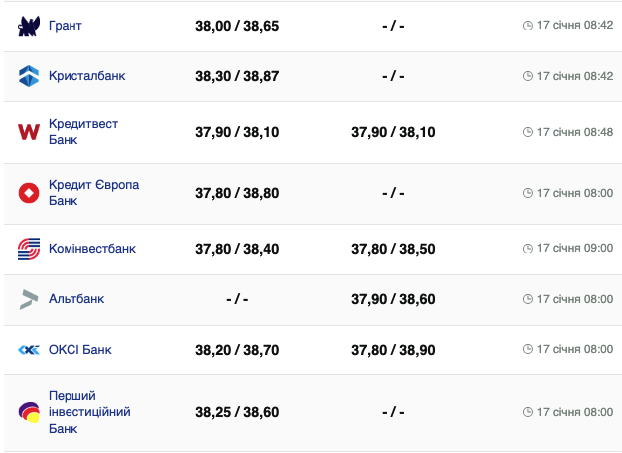Screen dimensions: 622x453
Task: Click the clock icon in Кредитвест row
Action: point(528,132)
